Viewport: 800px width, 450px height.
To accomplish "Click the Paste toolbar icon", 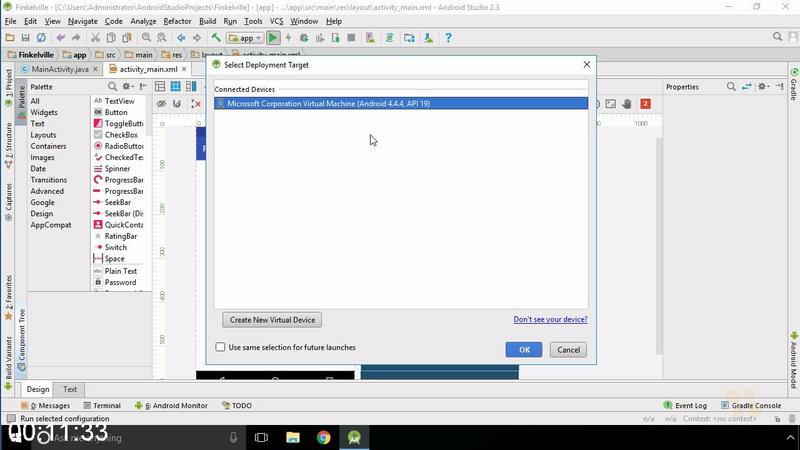I will (x=127, y=38).
